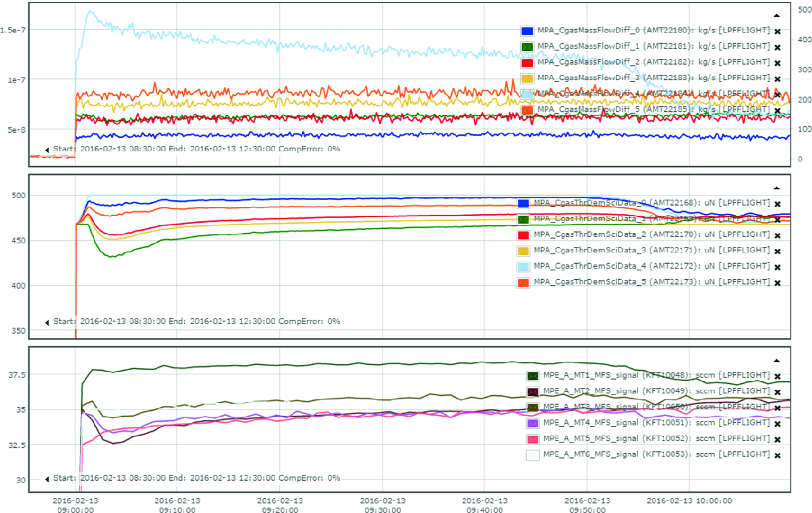The height and width of the screenshot is (513, 812).
Task: Click the green swatch of MPA_CgasThrDemSciData_1
Action: [523, 219]
